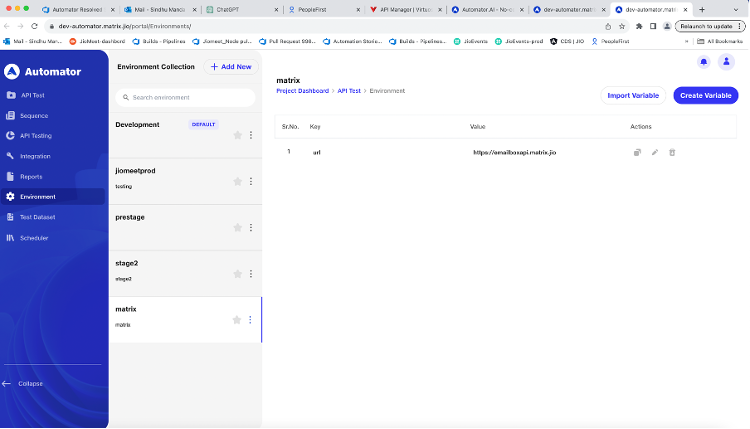The height and width of the screenshot is (429, 750).
Task: Select the stage2 environment row
Action: tap(186, 274)
